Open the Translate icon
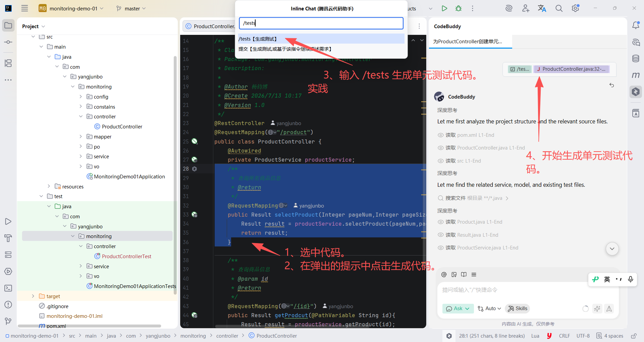This screenshot has height=342, width=644. [x=542, y=8]
